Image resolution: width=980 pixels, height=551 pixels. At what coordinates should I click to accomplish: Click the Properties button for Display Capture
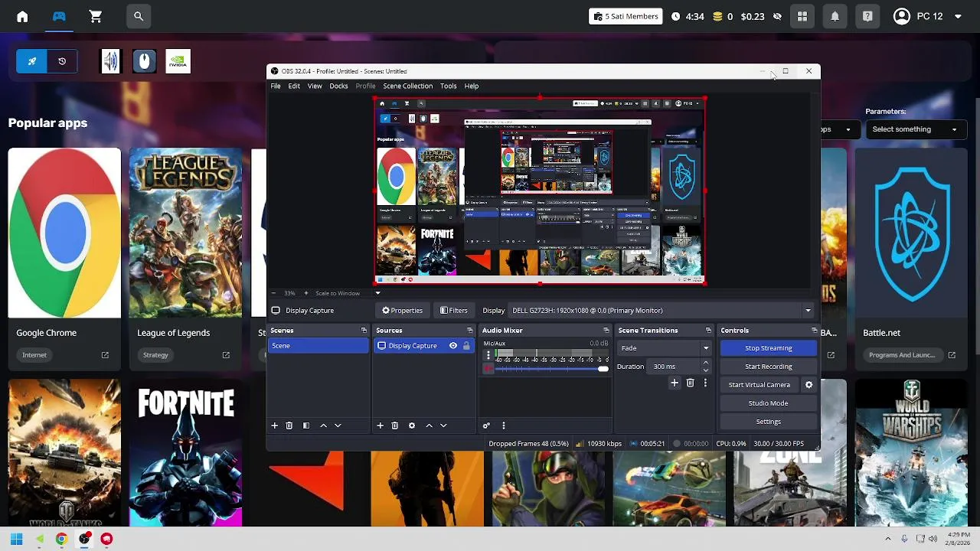pos(403,311)
